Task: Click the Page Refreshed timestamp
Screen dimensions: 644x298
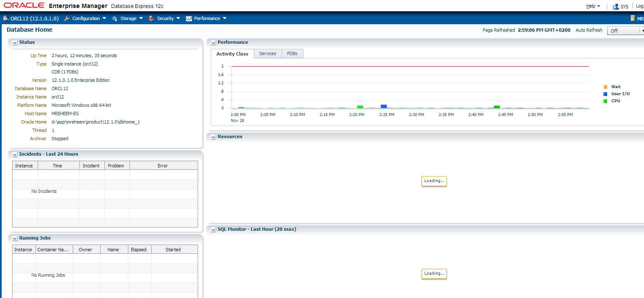Action: click(544, 30)
